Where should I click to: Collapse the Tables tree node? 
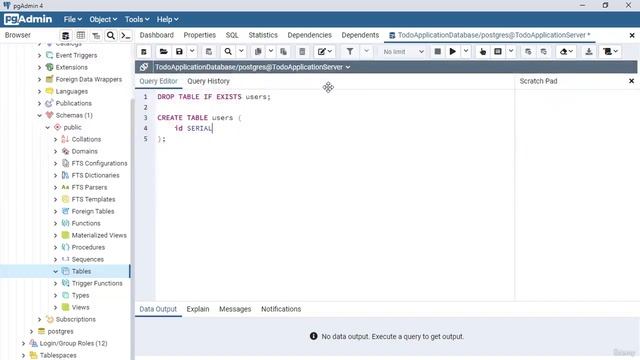pyautogui.click(x=56, y=271)
